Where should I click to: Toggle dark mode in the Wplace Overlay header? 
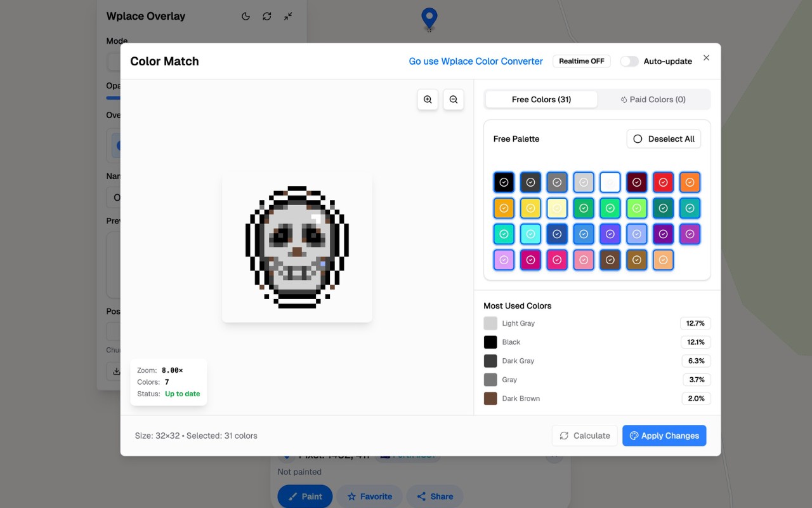[246, 17]
